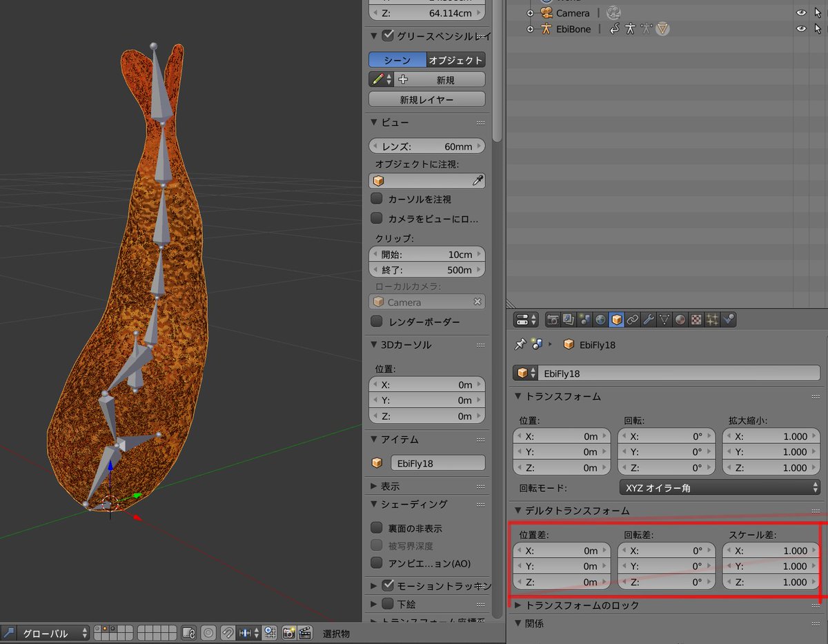Collapse the 3Dカーソル panel
This screenshot has height=644, width=828.
375,344
